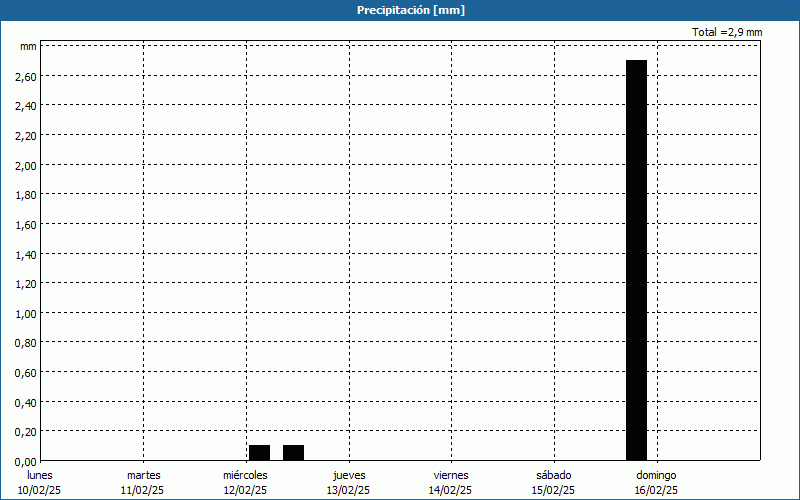Image resolution: width=800 pixels, height=500 pixels.
Task: Click the jueves day label
Action: (349, 475)
